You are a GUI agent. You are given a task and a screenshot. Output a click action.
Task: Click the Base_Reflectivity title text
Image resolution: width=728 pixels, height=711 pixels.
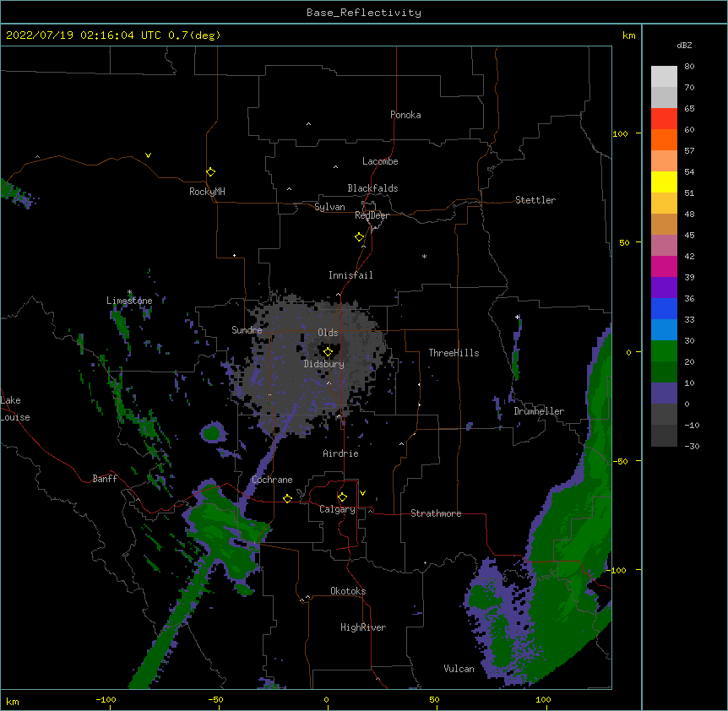(364, 13)
